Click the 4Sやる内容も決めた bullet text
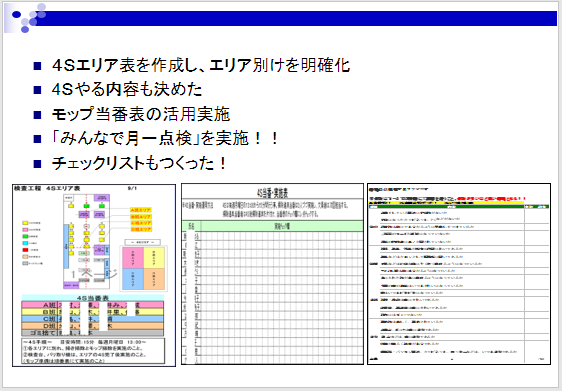Screen dimensions: 562x391 127,90
